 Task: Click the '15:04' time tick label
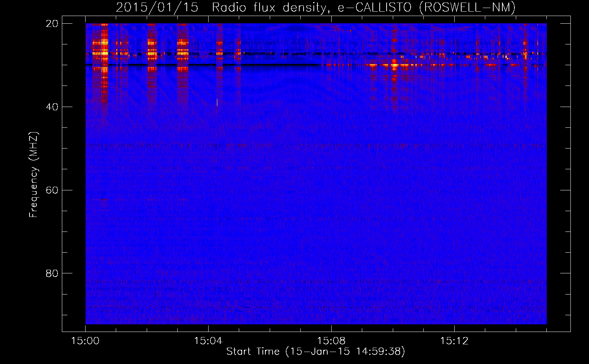[x=208, y=341]
